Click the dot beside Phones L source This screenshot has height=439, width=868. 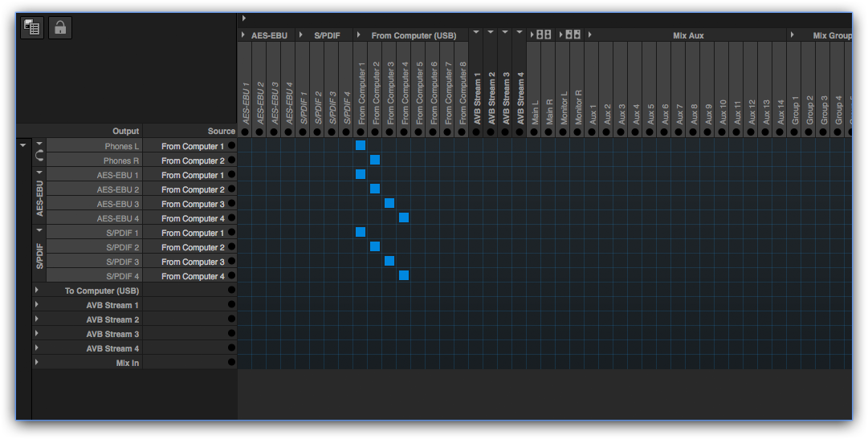pos(231,146)
